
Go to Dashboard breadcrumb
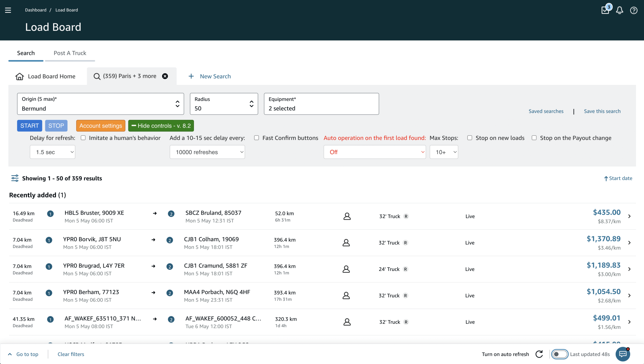(x=36, y=10)
